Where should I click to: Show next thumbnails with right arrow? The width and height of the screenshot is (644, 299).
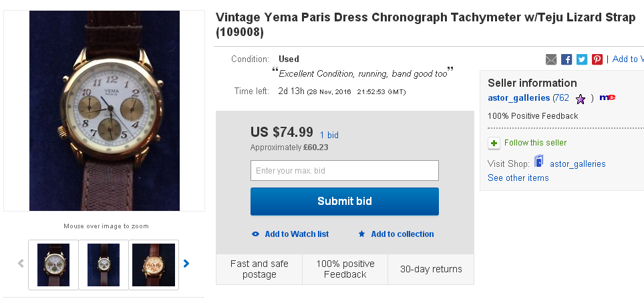pyautogui.click(x=186, y=264)
